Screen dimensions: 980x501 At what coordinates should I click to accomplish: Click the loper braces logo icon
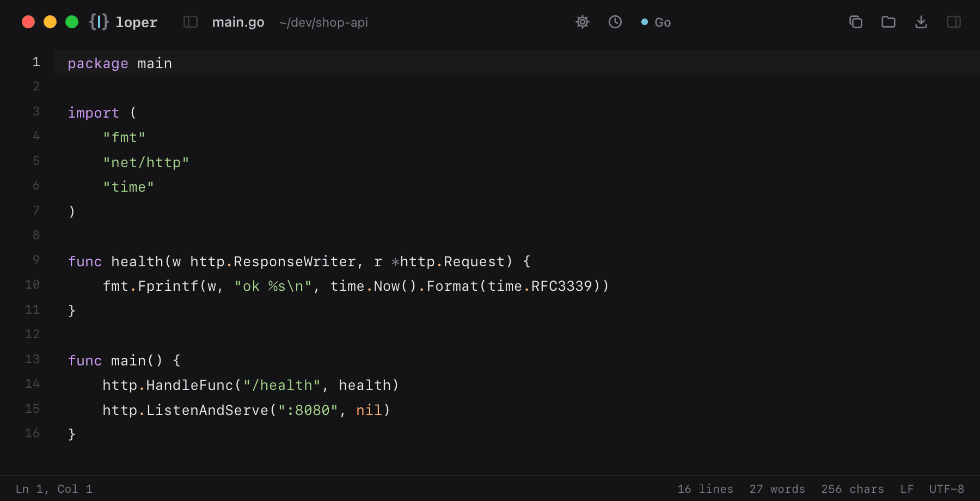(x=99, y=22)
